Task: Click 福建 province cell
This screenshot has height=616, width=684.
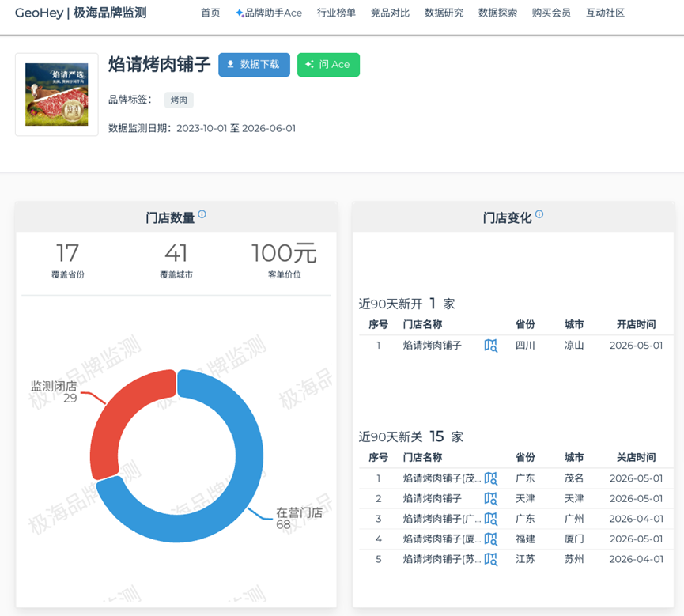Action: tap(525, 539)
